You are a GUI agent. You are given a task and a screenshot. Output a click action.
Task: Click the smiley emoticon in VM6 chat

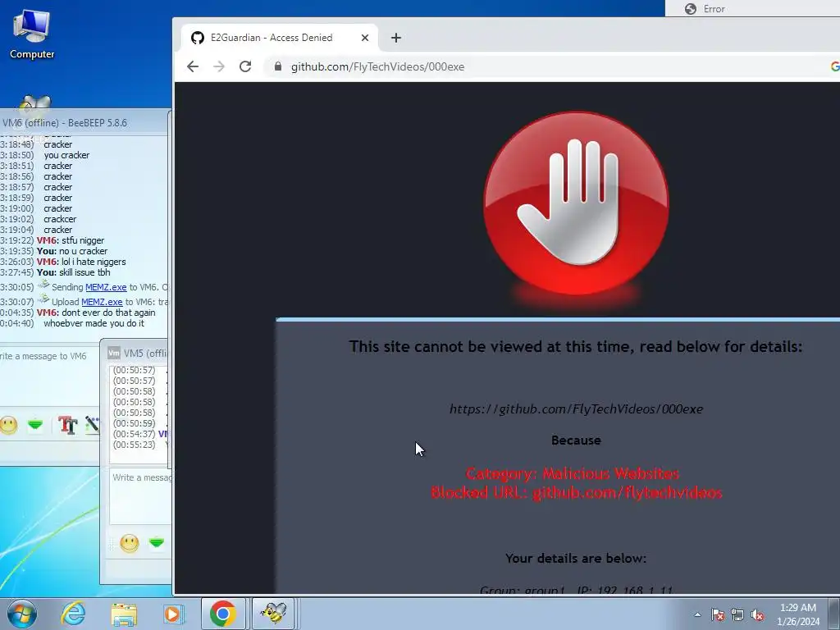click(8, 425)
